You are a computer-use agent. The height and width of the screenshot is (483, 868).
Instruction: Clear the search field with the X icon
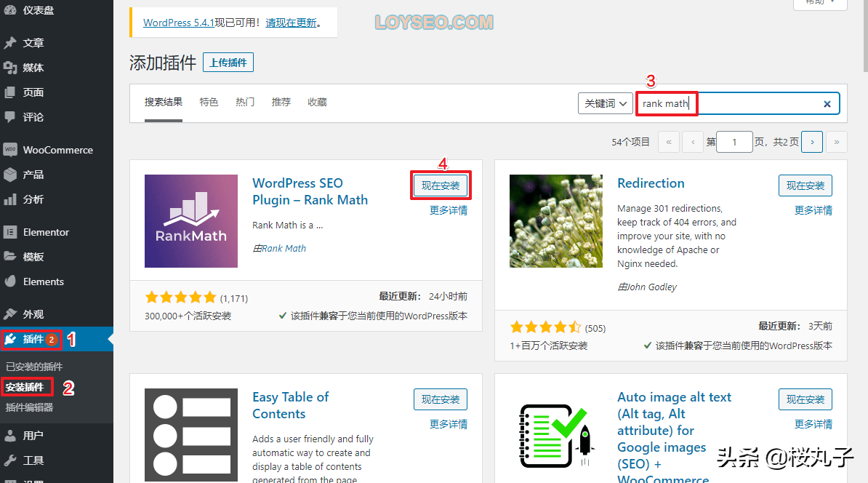827,104
